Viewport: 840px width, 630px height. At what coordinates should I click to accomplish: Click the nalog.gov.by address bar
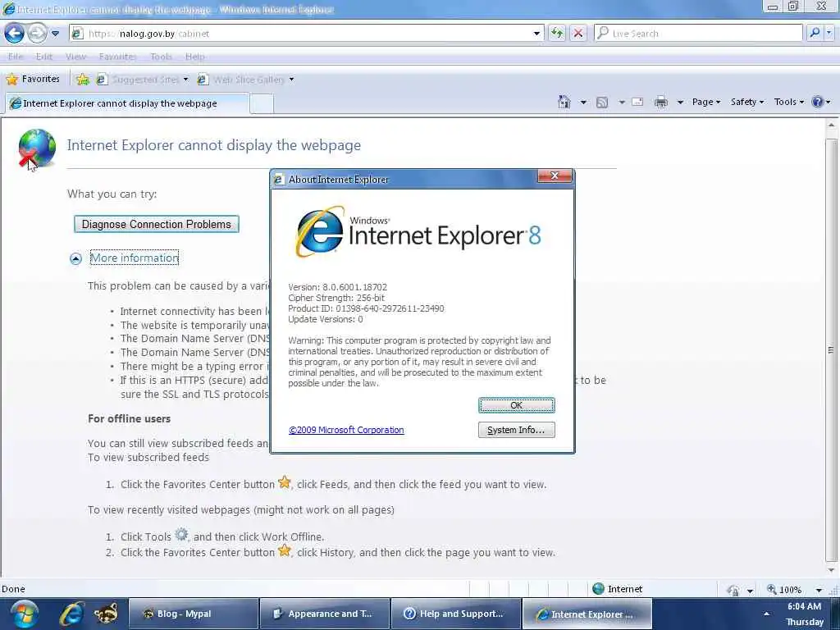tap(307, 34)
